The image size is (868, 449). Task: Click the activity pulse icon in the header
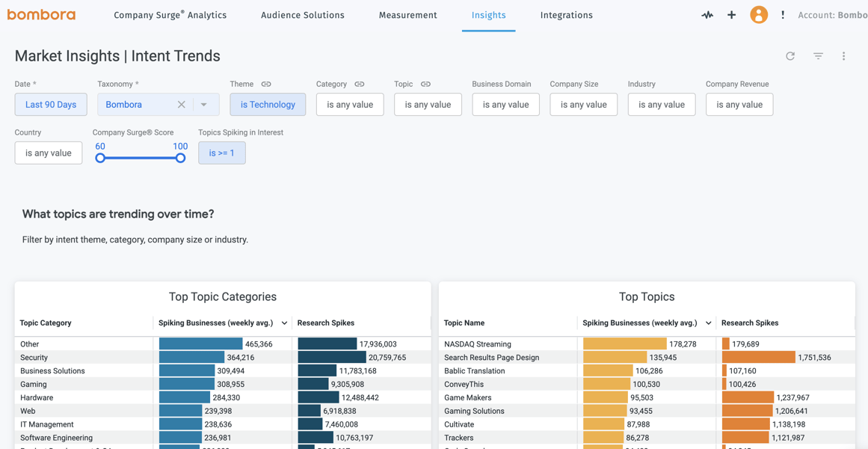pyautogui.click(x=707, y=14)
